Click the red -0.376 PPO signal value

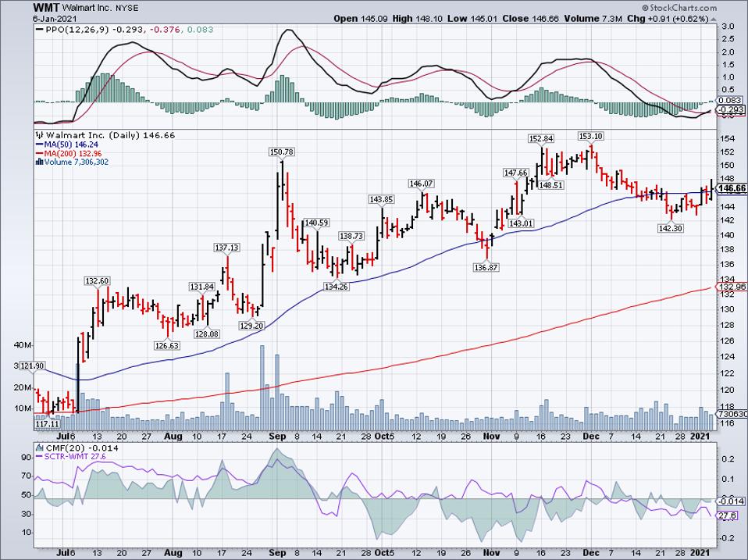click(165, 30)
